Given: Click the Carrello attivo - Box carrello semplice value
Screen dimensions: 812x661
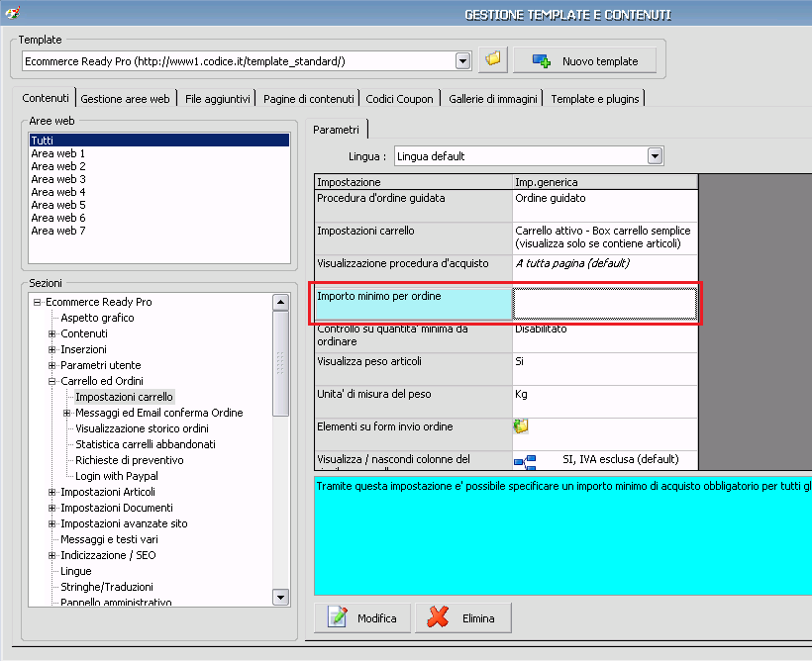Looking at the screenshot, I should 605,237.
